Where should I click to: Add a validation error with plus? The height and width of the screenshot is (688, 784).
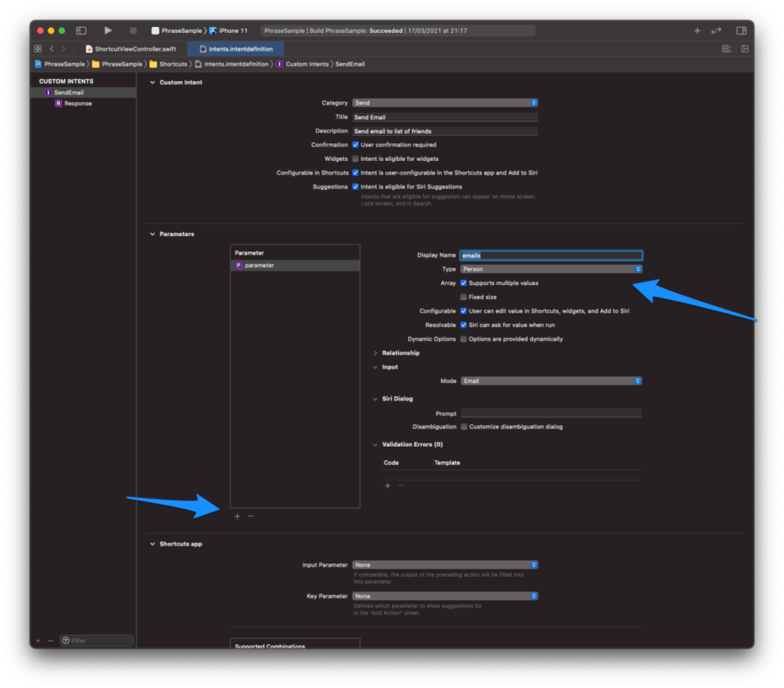(387, 485)
